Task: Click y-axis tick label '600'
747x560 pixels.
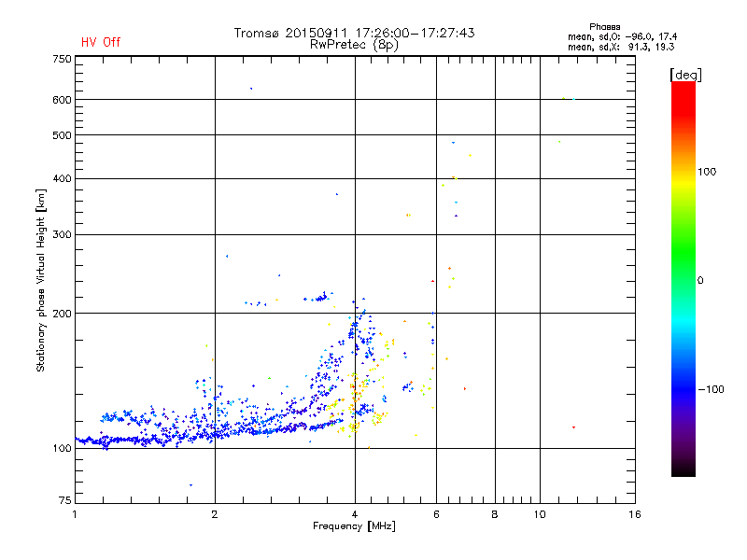Action: coord(62,100)
